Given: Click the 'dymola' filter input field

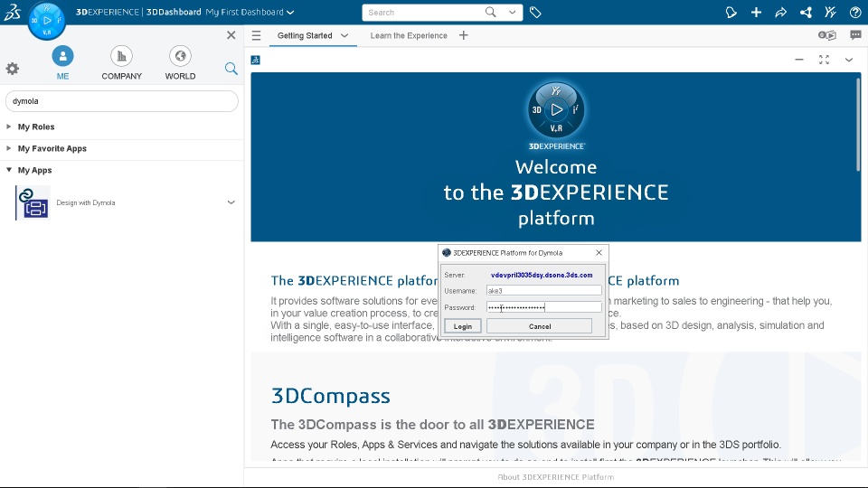Looking at the screenshot, I should [122, 101].
